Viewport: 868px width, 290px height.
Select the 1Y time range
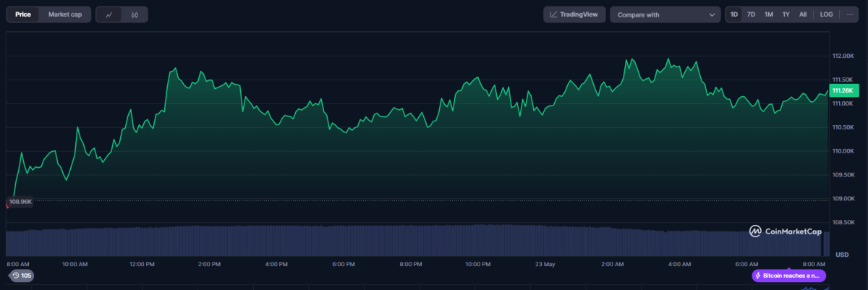[786, 14]
